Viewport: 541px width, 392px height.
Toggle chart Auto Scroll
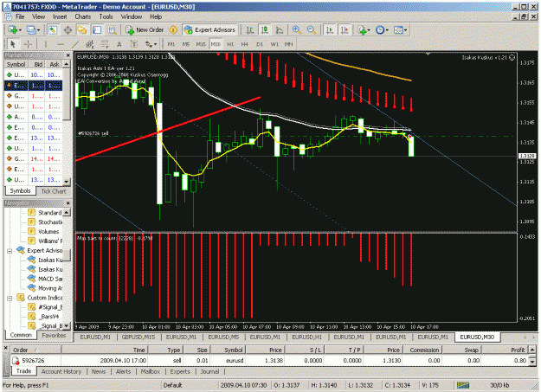(x=330, y=30)
